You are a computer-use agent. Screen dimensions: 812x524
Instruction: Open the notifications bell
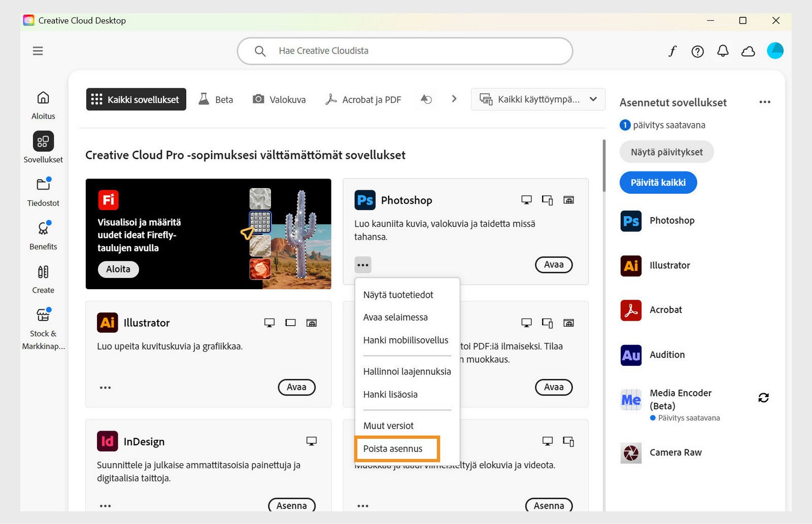(x=723, y=51)
